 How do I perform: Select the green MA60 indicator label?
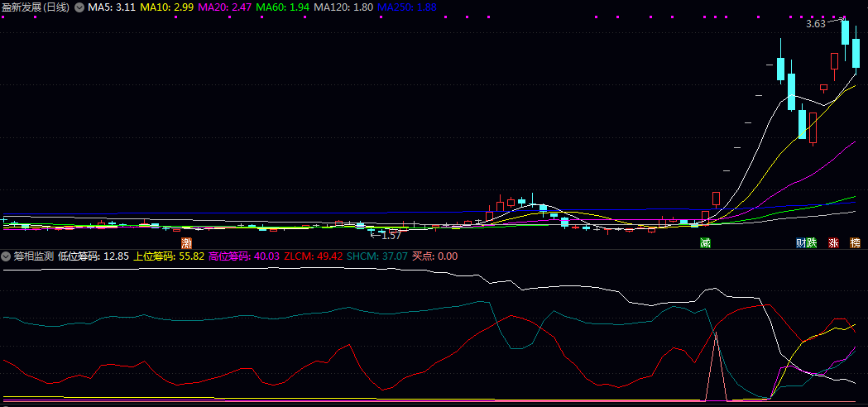[283, 7]
